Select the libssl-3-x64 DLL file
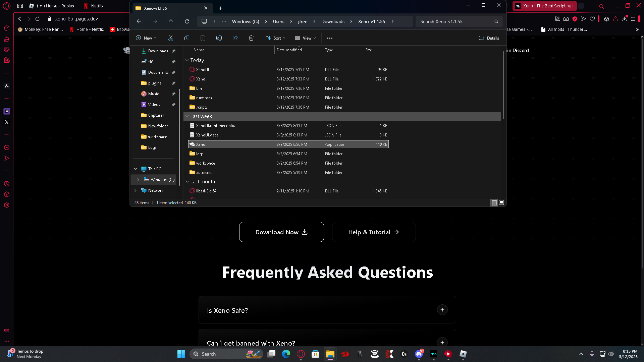 [x=288, y=191]
